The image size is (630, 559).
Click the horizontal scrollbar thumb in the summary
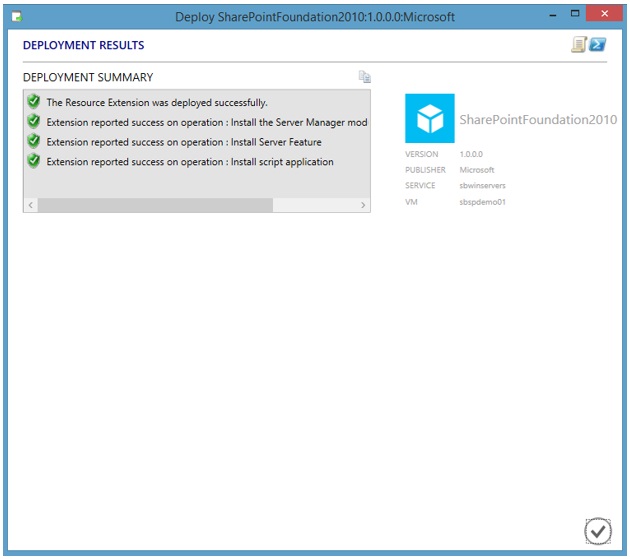[x=155, y=205]
